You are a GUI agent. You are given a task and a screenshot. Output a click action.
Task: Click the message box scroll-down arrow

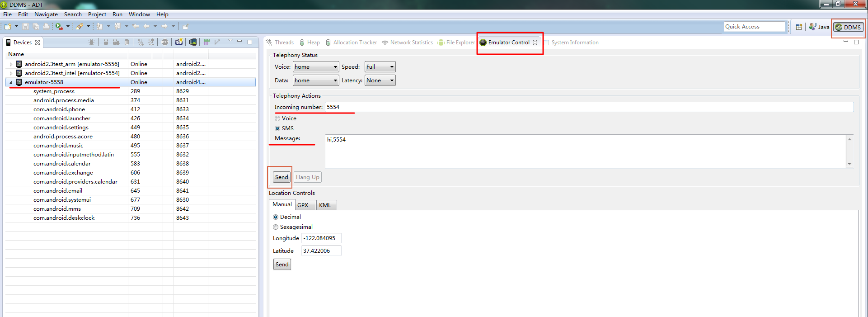click(x=849, y=164)
